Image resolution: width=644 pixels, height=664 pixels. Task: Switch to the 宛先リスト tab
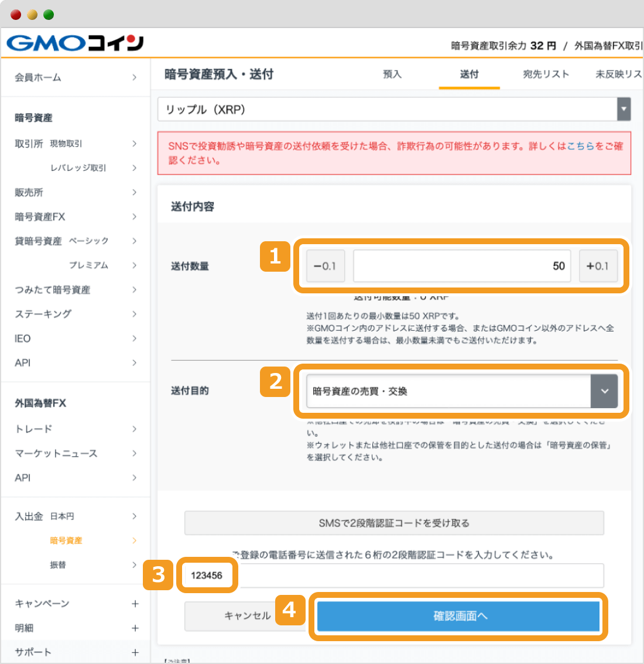pos(546,74)
